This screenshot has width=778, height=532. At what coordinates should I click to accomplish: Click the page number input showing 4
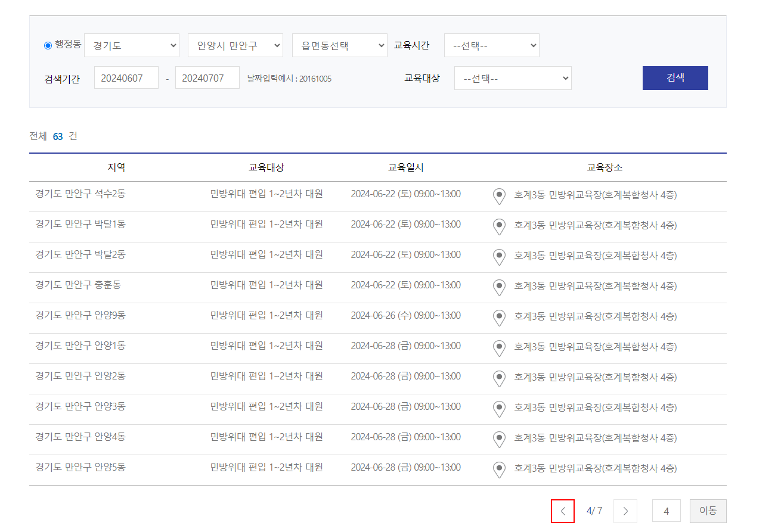(666, 511)
